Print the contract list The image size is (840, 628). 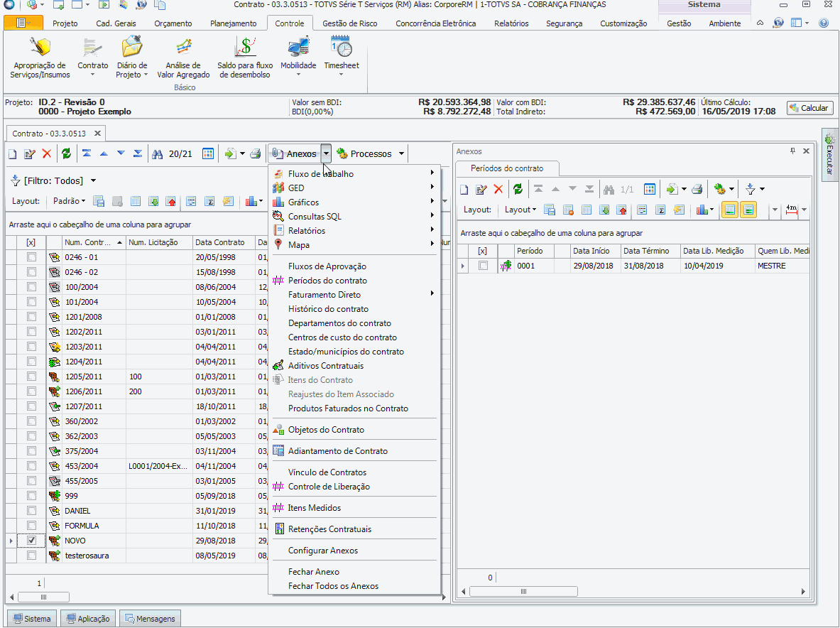point(256,154)
